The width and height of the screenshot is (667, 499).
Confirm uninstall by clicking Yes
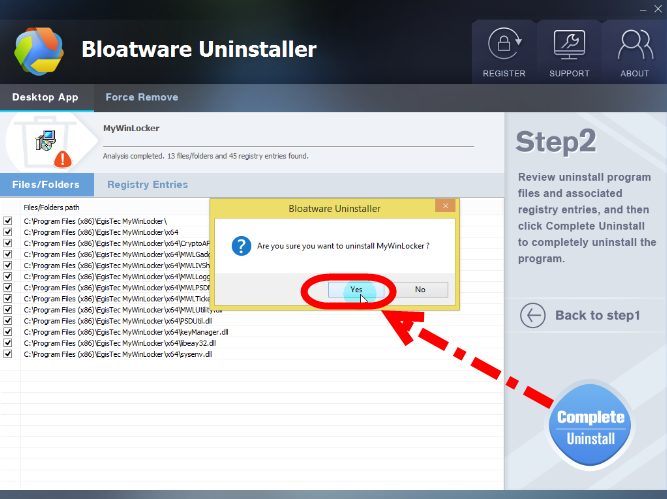coord(356,289)
